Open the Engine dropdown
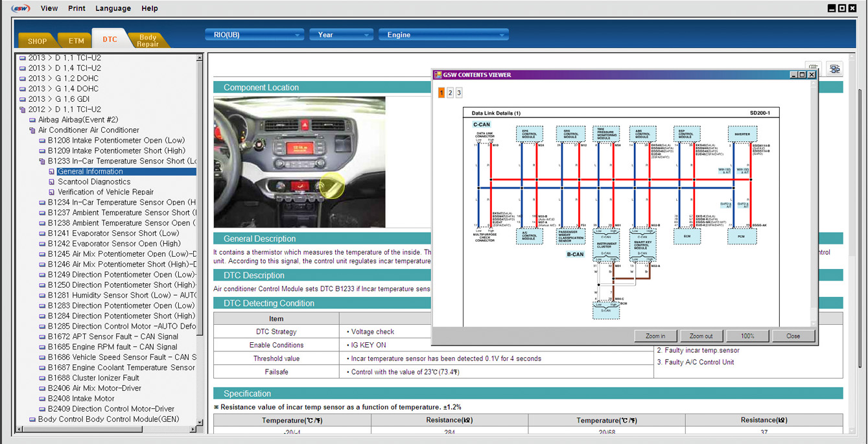868x444 pixels. point(443,35)
